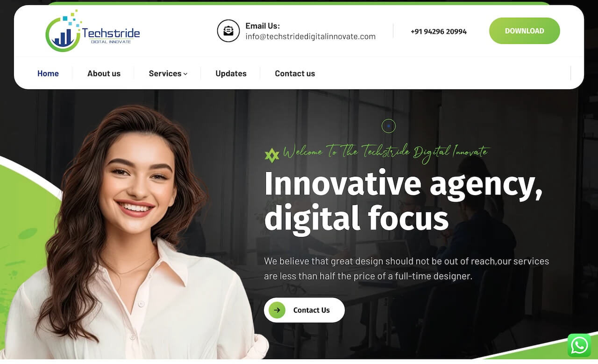Click the green DOWNLOAD button
Image resolution: width=598 pixels, height=364 pixels.
coord(525,31)
